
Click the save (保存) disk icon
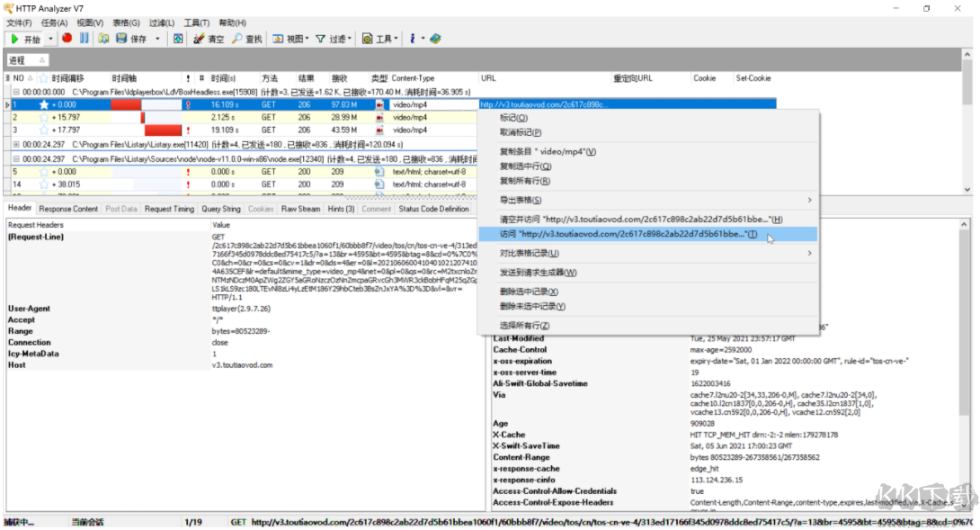120,39
